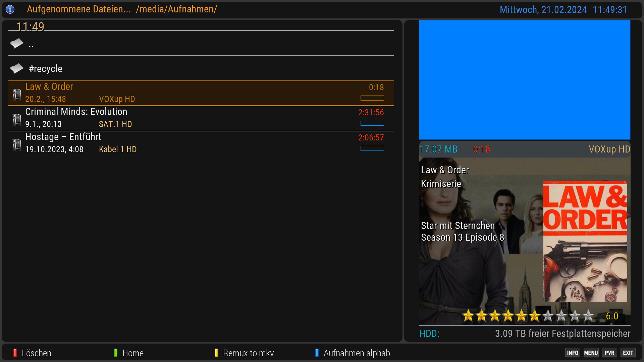The height and width of the screenshot is (362, 644).
Task: Click the PVR button
Action: [609, 353]
